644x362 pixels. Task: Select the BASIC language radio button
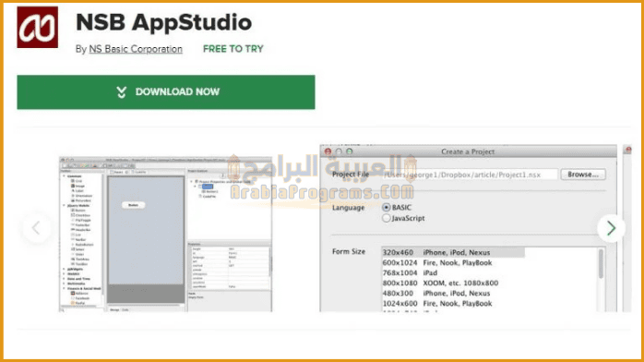(386, 208)
